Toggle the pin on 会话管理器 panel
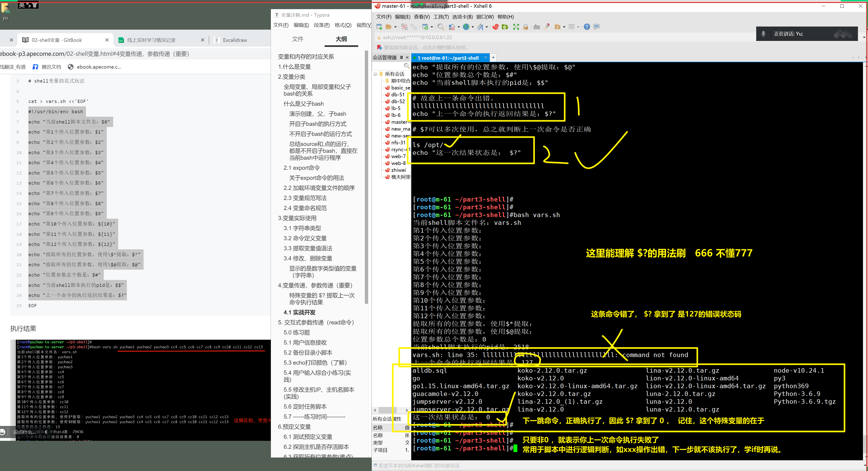Screen dimensions: 868x471 coord(401,58)
